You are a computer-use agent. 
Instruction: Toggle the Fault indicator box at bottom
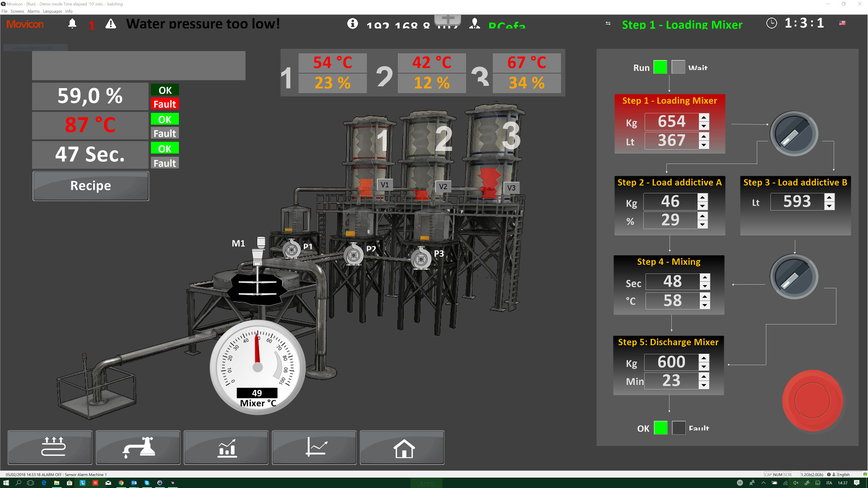pos(679,428)
